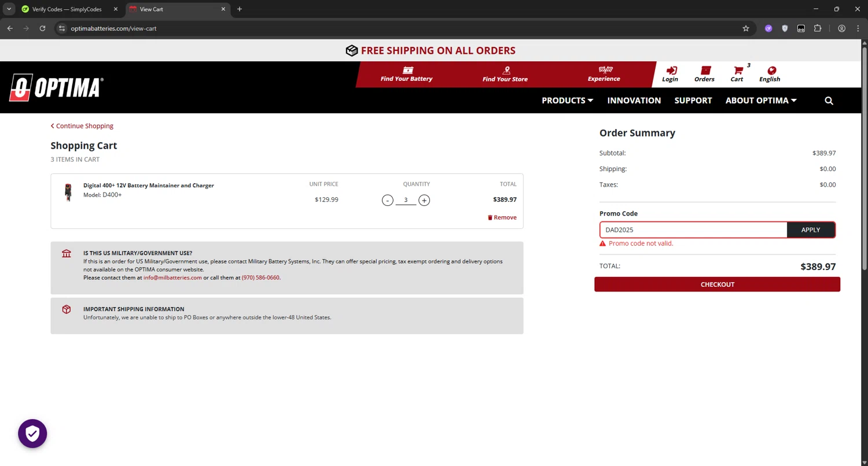The image size is (868, 466).
Task: Click the Login icon
Action: coord(670,74)
